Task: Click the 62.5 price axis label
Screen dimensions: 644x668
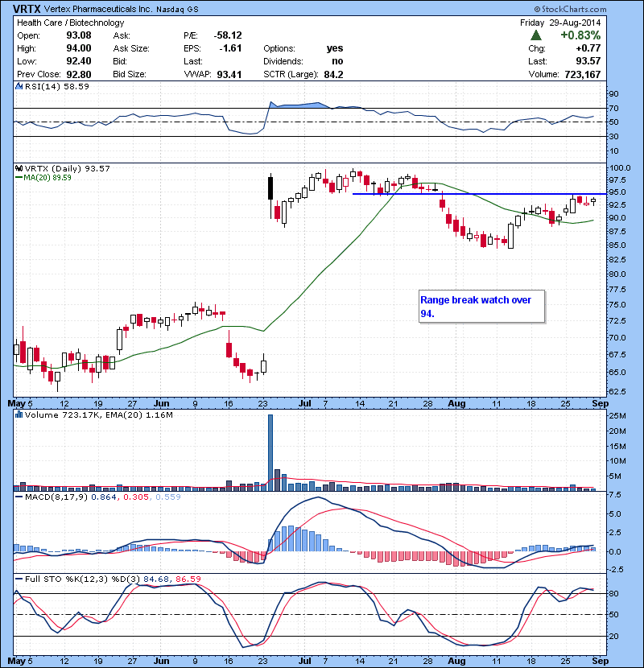Action: tap(617, 391)
